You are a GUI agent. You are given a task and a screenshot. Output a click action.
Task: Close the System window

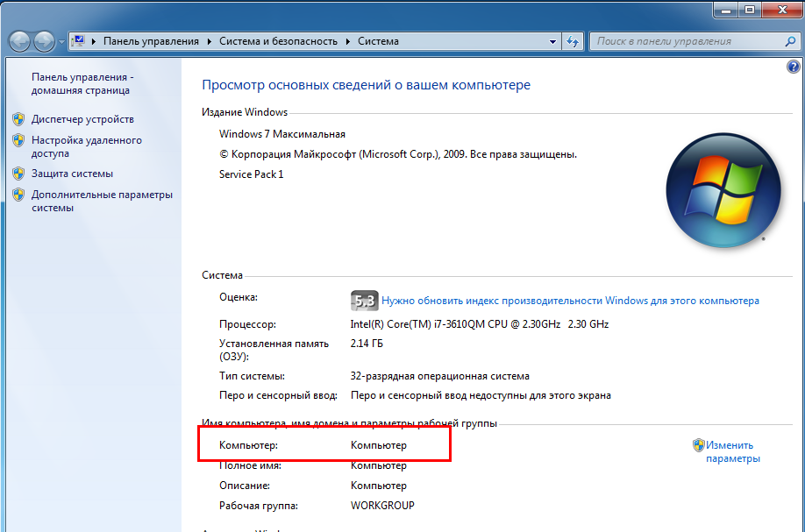pos(782,10)
